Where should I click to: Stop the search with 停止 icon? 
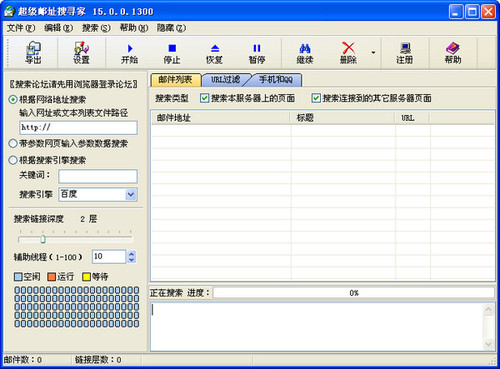pyautogui.click(x=172, y=53)
